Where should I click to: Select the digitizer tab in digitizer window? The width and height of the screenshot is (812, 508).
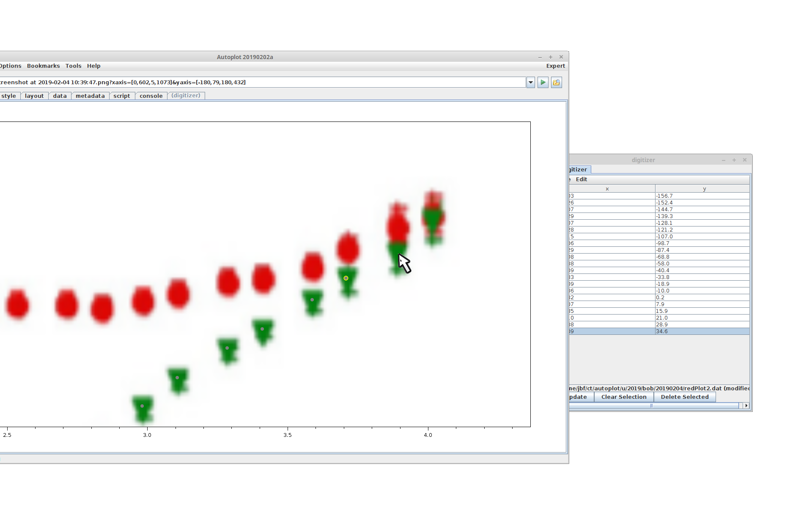[579, 170]
